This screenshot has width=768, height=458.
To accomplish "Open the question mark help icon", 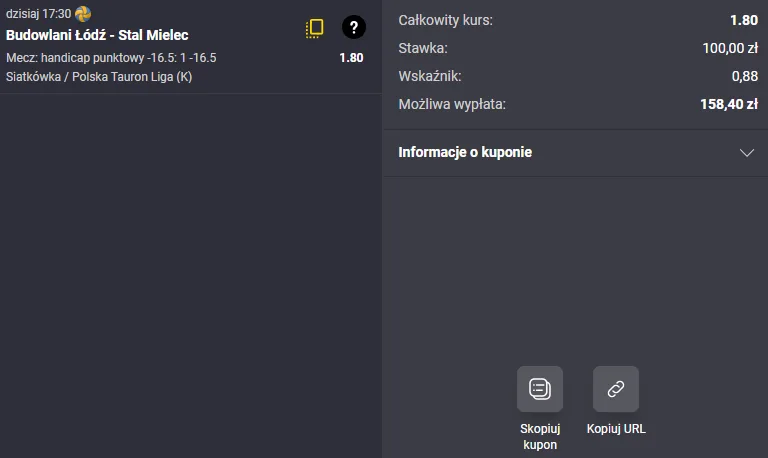I will 353,28.
